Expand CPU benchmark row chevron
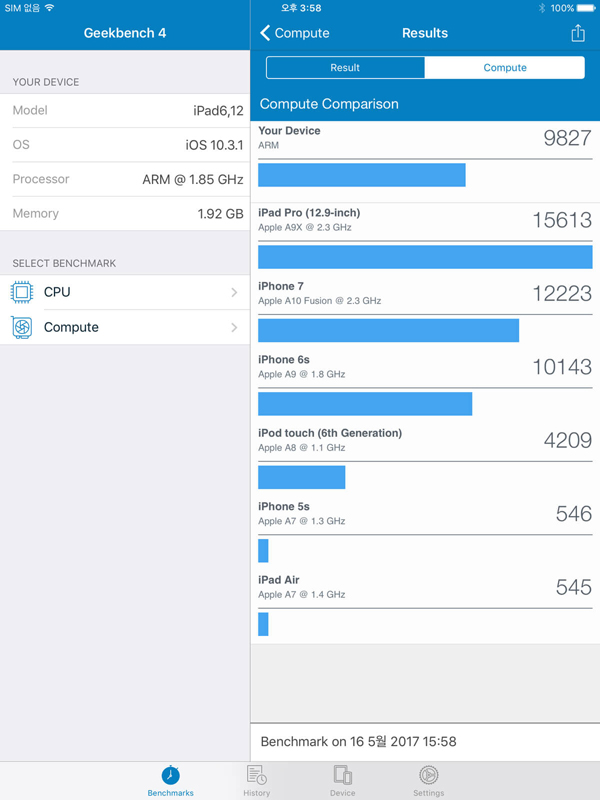 (x=234, y=292)
